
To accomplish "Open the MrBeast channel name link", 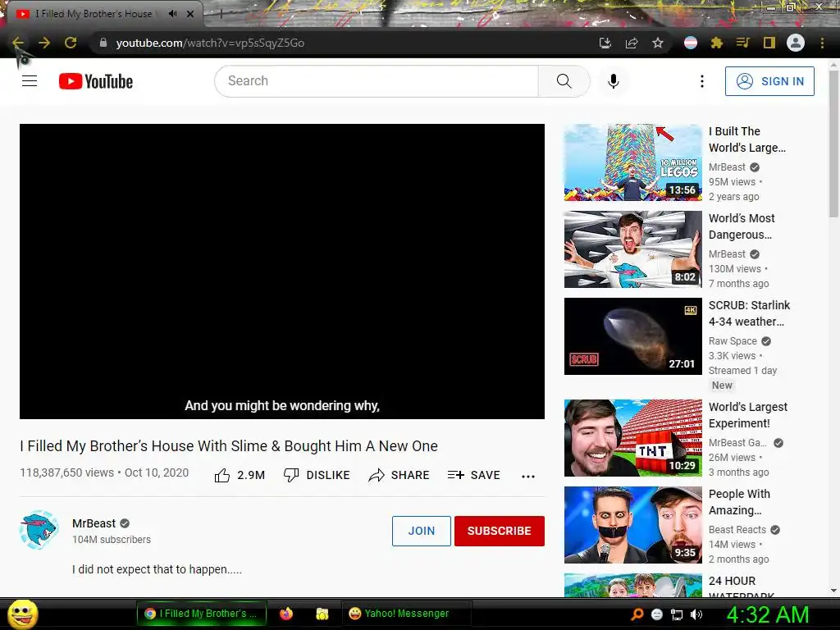I will (x=94, y=523).
